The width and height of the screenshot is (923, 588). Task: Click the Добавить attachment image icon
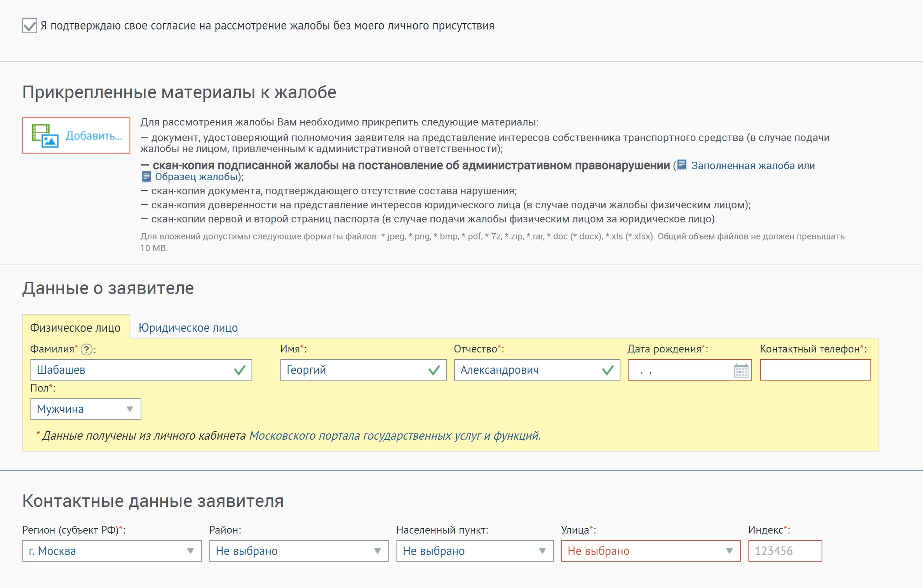(45, 136)
